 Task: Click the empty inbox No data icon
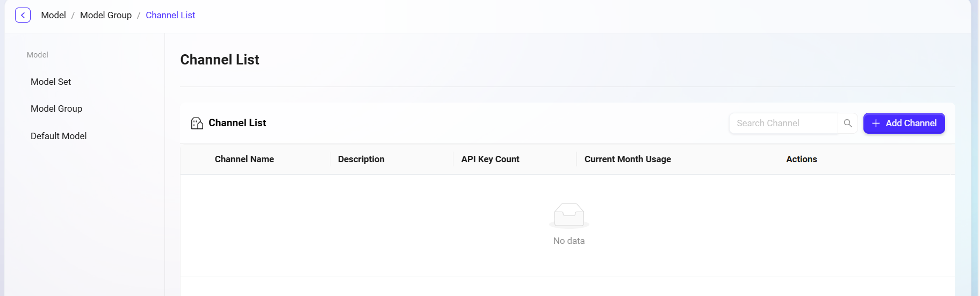point(569,215)
